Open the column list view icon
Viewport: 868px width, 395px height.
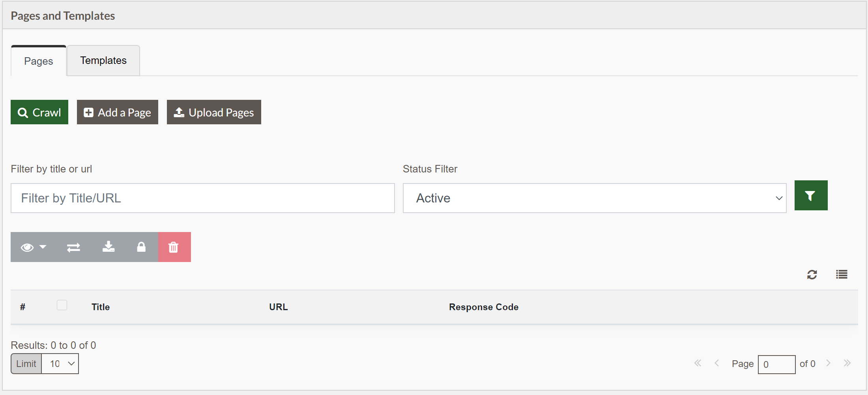pos(842,274)
